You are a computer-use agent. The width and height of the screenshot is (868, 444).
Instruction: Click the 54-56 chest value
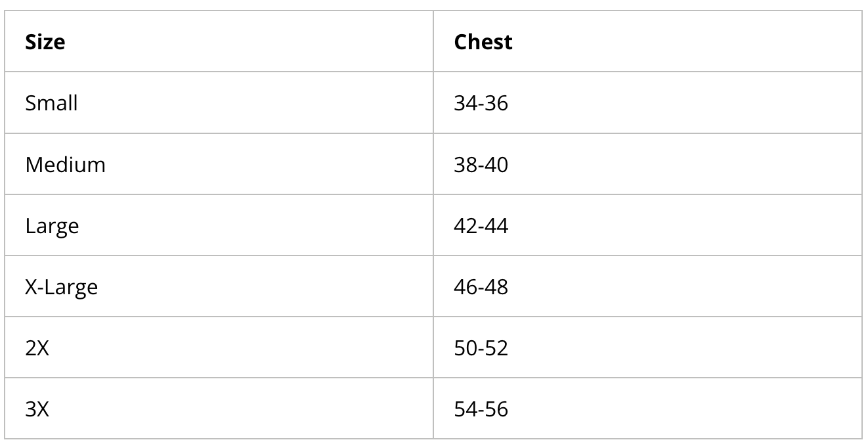point(481,409)
